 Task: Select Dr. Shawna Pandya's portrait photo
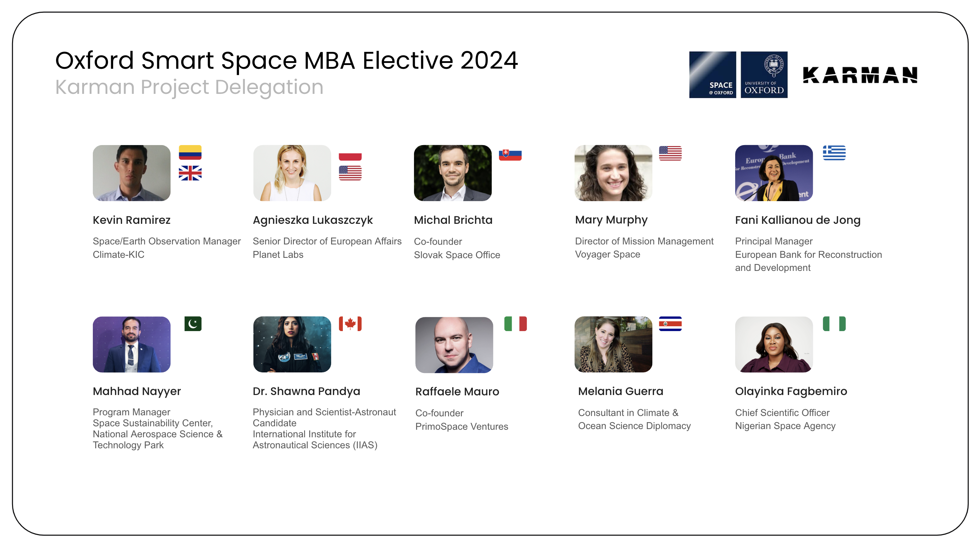[x=292, y=344]
